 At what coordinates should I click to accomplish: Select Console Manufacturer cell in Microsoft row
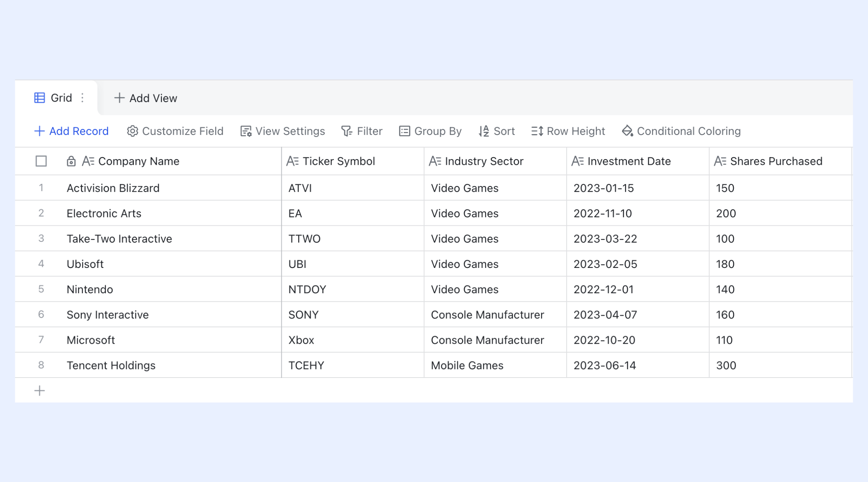coord(495,340)
